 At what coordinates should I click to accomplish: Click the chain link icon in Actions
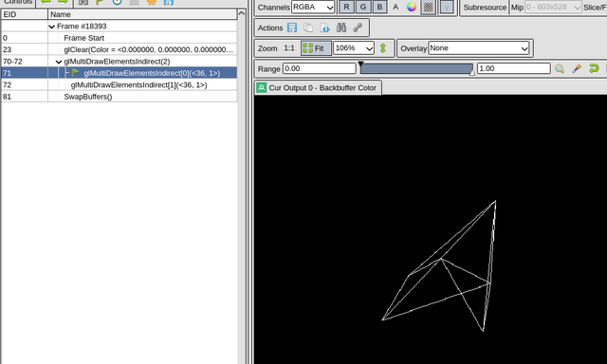(358, 27)
